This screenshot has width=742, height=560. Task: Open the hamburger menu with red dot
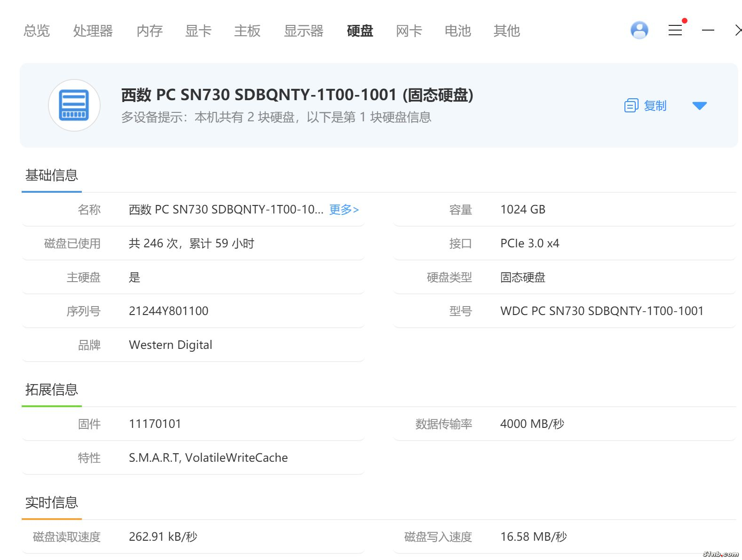coord(675,31)
